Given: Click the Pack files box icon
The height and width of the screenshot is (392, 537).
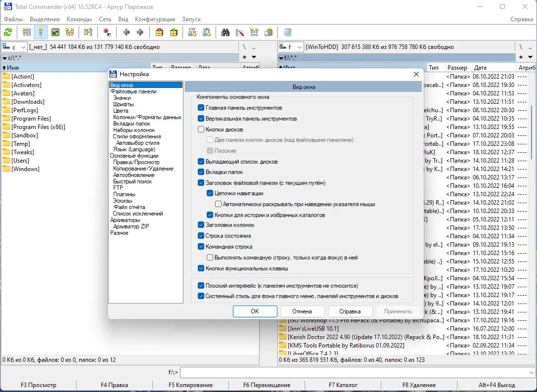Looking at the screenshot, I should click(159, 33).
